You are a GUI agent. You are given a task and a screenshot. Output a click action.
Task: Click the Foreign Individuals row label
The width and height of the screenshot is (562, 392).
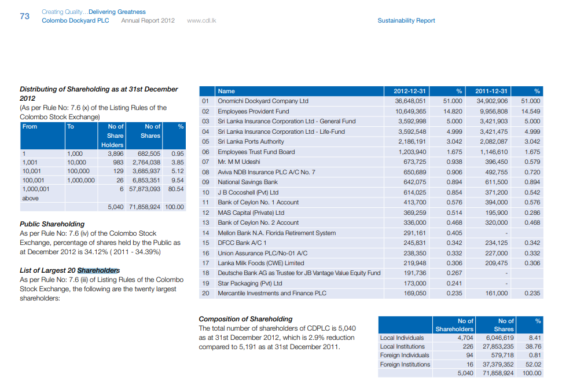tap(405, 355)
